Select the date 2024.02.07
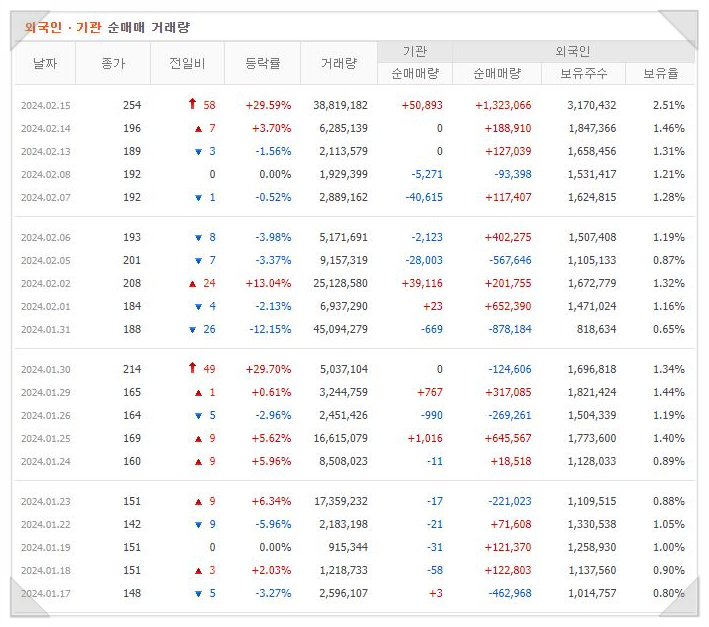The image size is (709, 627). [x=46, y=198]
